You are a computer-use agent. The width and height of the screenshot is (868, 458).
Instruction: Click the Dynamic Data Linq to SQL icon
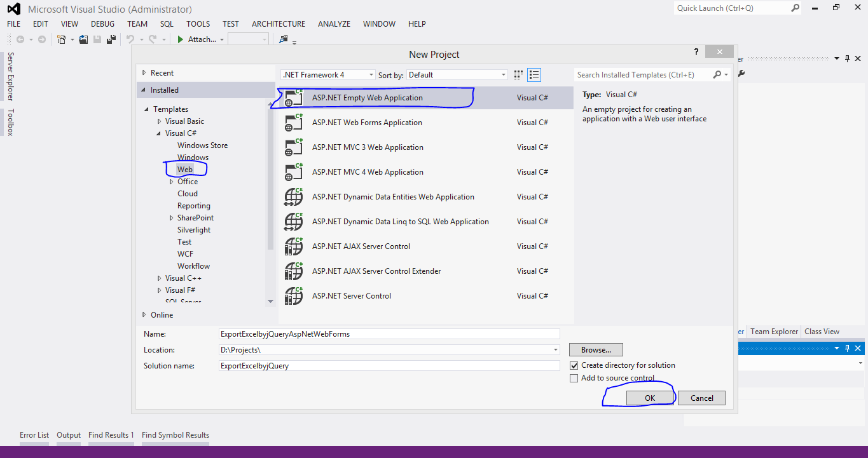click(293, 222)
